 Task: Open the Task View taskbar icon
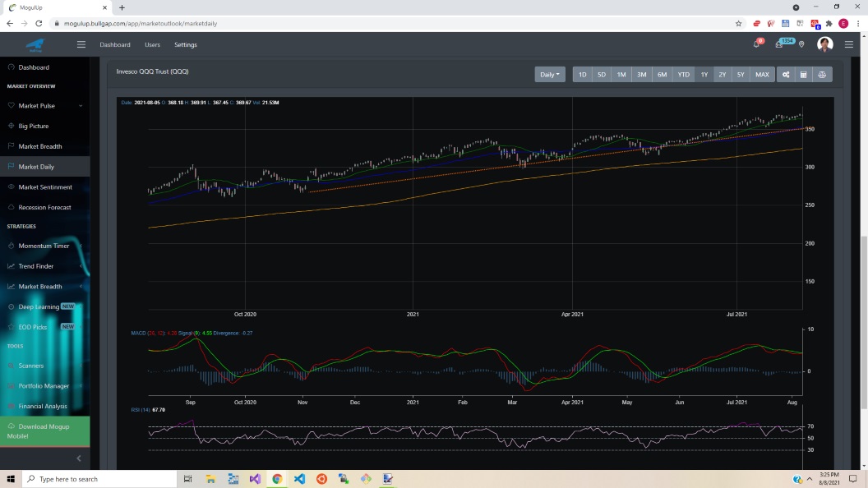(187, 479)
